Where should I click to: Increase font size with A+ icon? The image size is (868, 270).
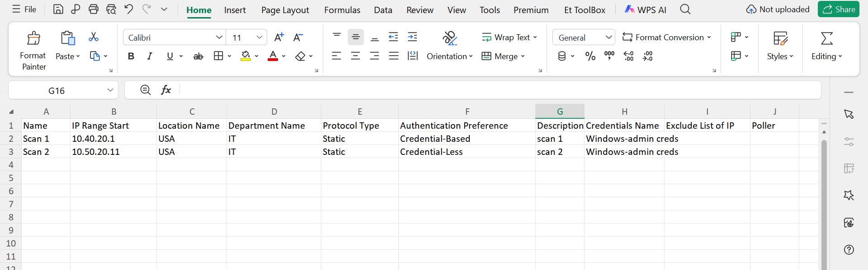click(x=279, y=37)
